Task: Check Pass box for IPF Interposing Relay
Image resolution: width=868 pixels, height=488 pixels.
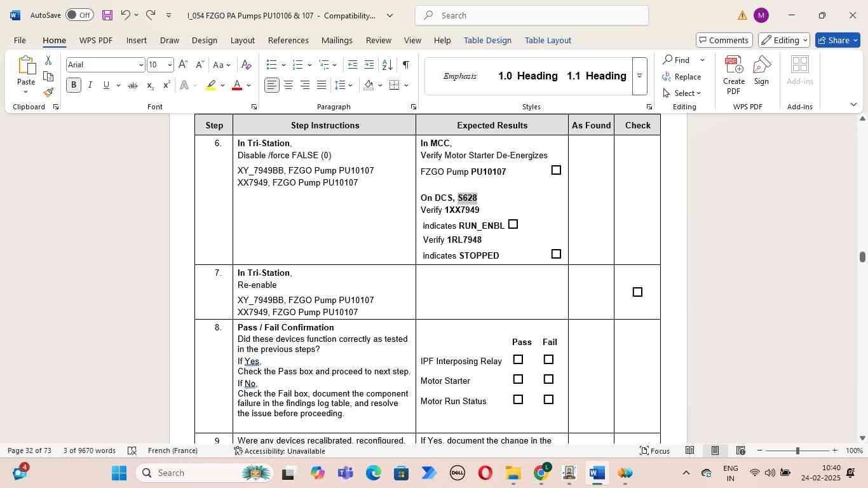Action: (x=518, y=360)
